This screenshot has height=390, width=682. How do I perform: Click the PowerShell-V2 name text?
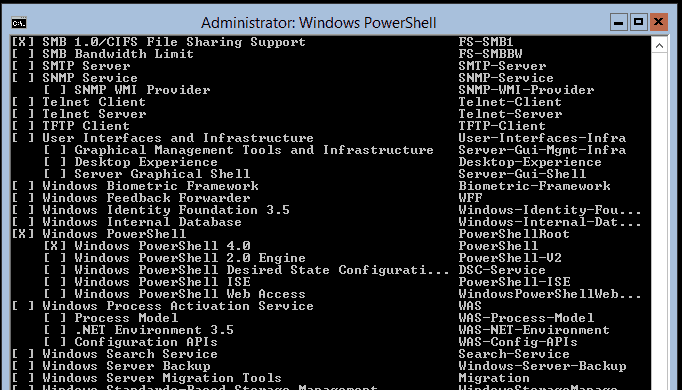[x=510, y=258]
